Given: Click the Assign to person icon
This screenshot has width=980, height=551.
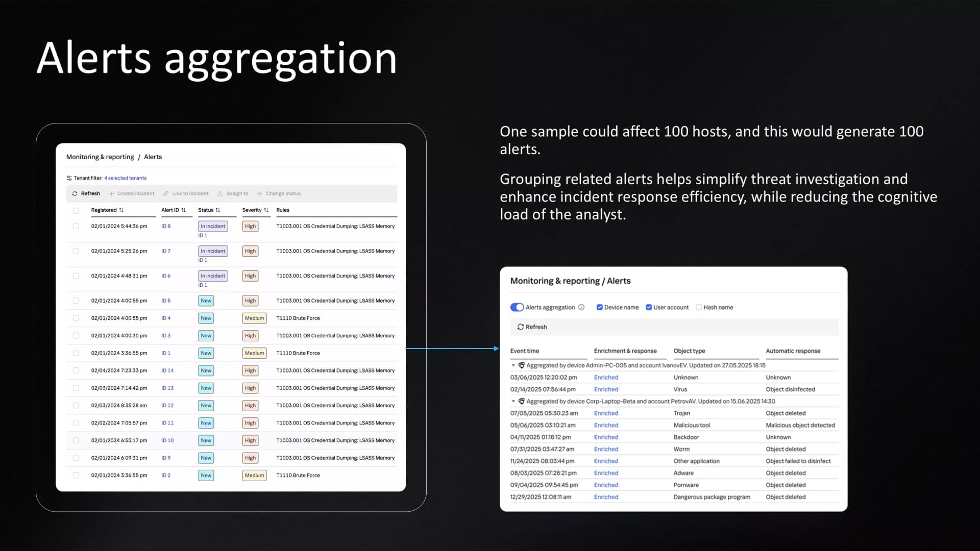Looking at the screenshot, I should 220,193.
